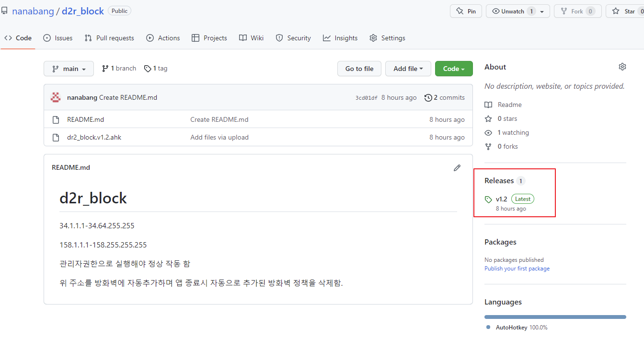
Task: Open the Issues tab
Action: point(58,38)
